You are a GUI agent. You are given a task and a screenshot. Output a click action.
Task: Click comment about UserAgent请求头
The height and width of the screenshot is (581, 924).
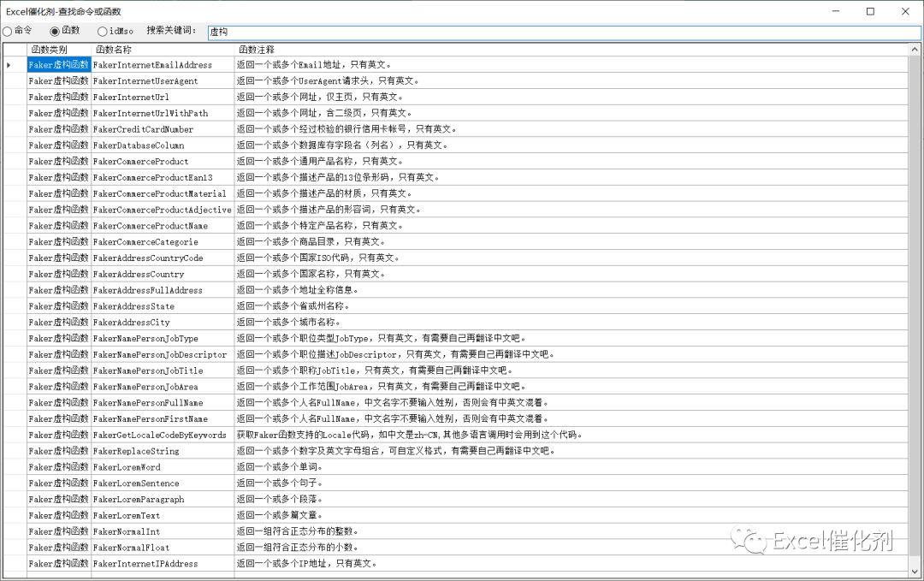[571, 80]
